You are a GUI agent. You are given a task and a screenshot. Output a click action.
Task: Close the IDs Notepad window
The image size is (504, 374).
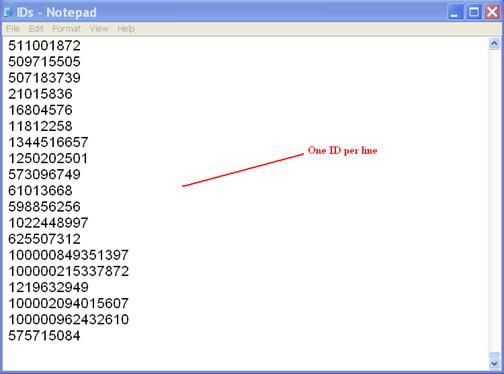point(492,12)
